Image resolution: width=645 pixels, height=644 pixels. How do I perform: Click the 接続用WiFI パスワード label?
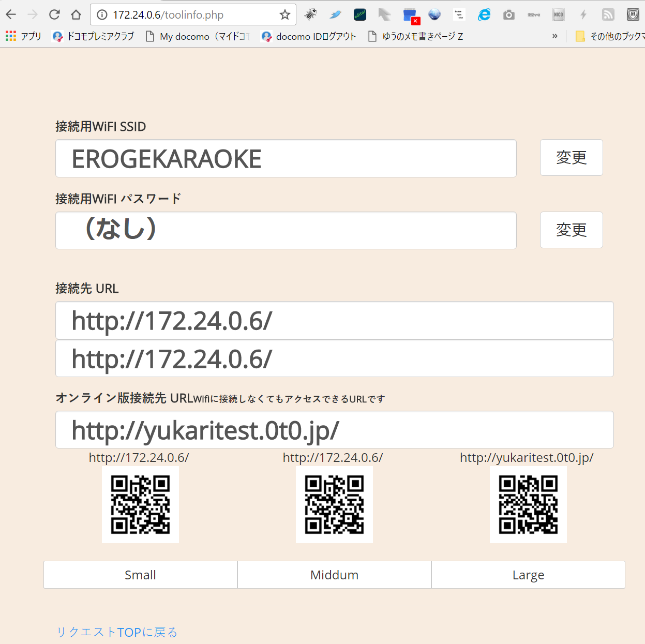pyautogui.click(x=118, y=199)
